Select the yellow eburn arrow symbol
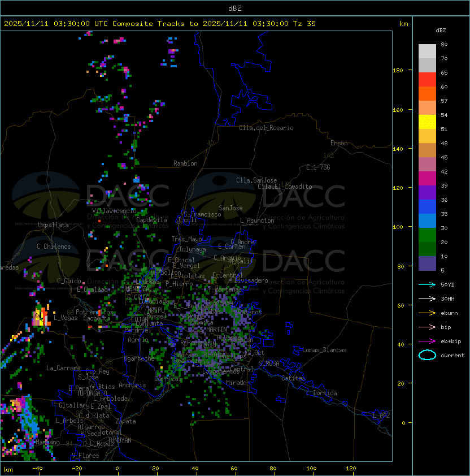470x476 pixels. tap(427, 313)
